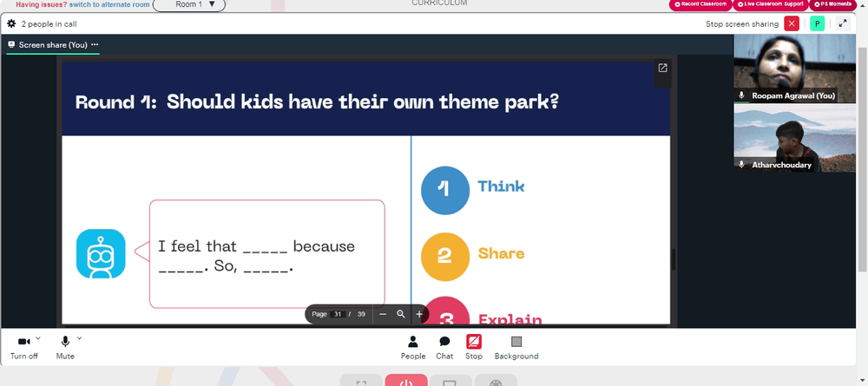Turn off the camera
The width and height of the screenshot is (868, 386).
point(24,347)
